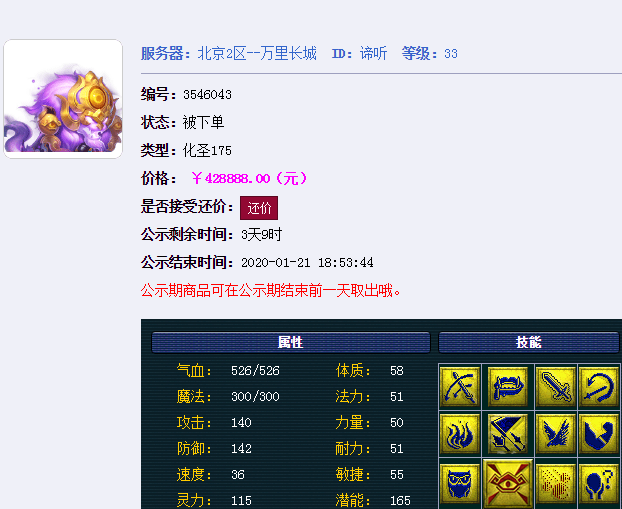Click the bow and arrow skill icon
This screenshot has width=622, height=509.
460,386
